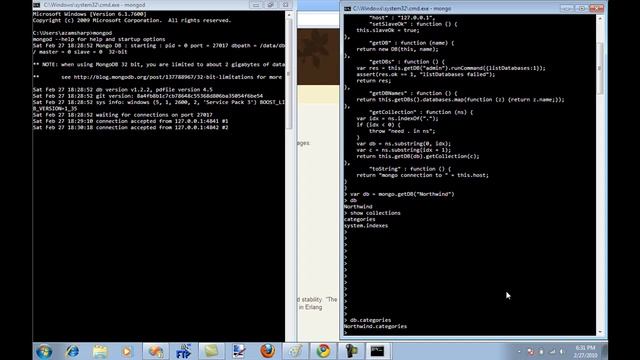The width and height of the screenshot is (640, 360).
Task: Click the 'db.categories' command line
Action: point(368,320)
